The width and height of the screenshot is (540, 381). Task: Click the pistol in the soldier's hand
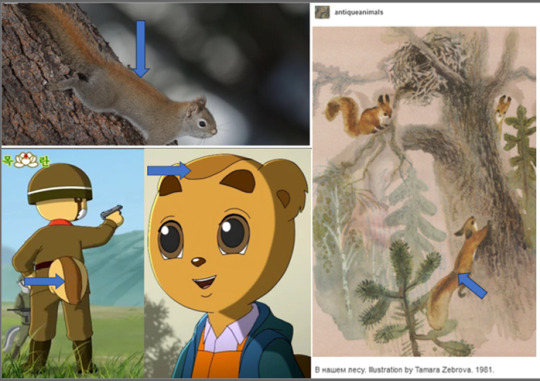point(111,212)
